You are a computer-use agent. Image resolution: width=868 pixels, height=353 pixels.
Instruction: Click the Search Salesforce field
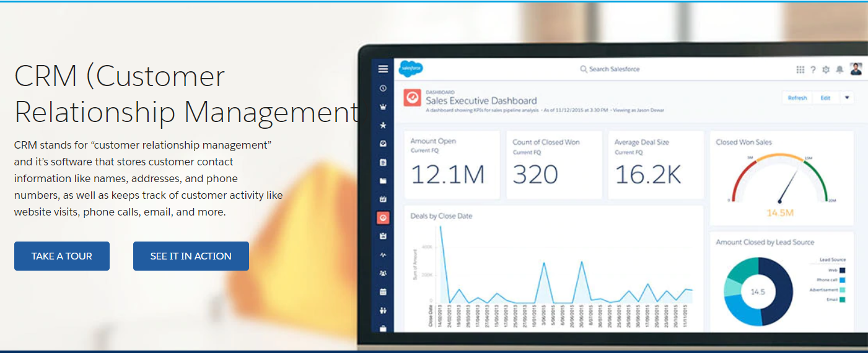click(610, 69)
